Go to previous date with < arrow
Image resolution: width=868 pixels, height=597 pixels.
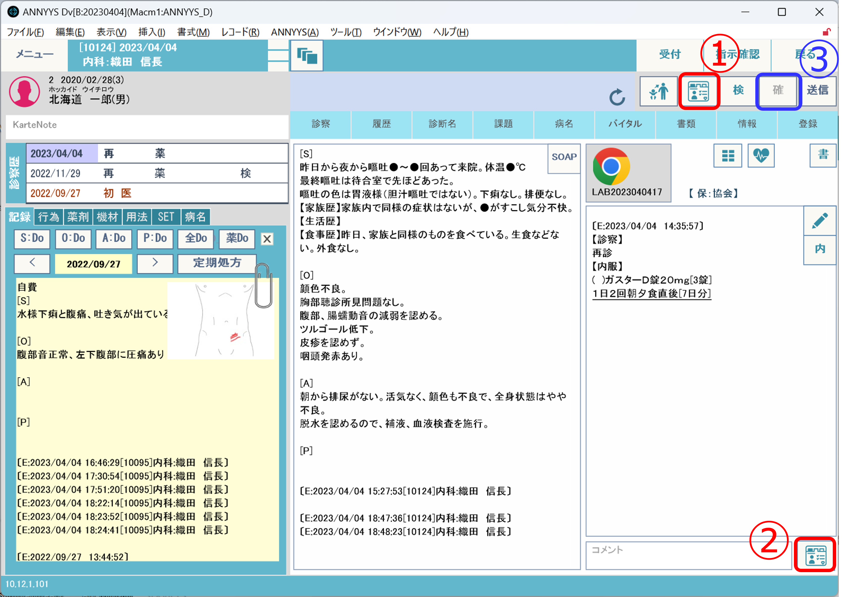click(x=32, y=263)
